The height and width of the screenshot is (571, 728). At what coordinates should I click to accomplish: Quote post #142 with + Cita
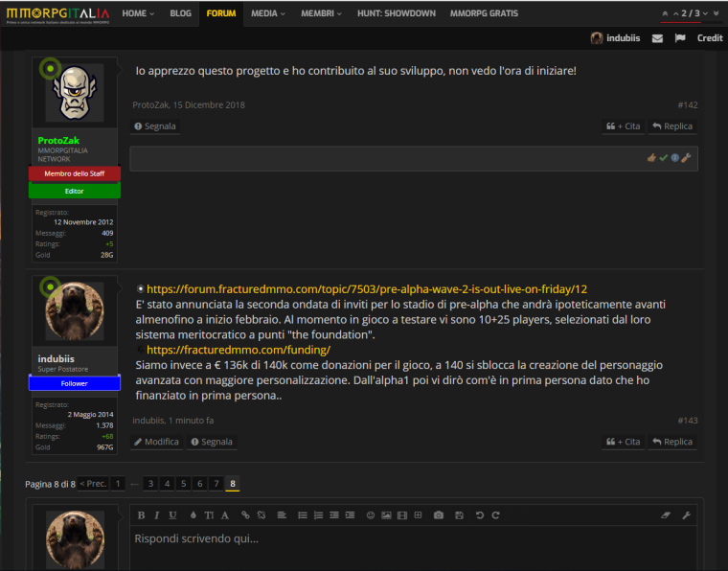[623, 126]
